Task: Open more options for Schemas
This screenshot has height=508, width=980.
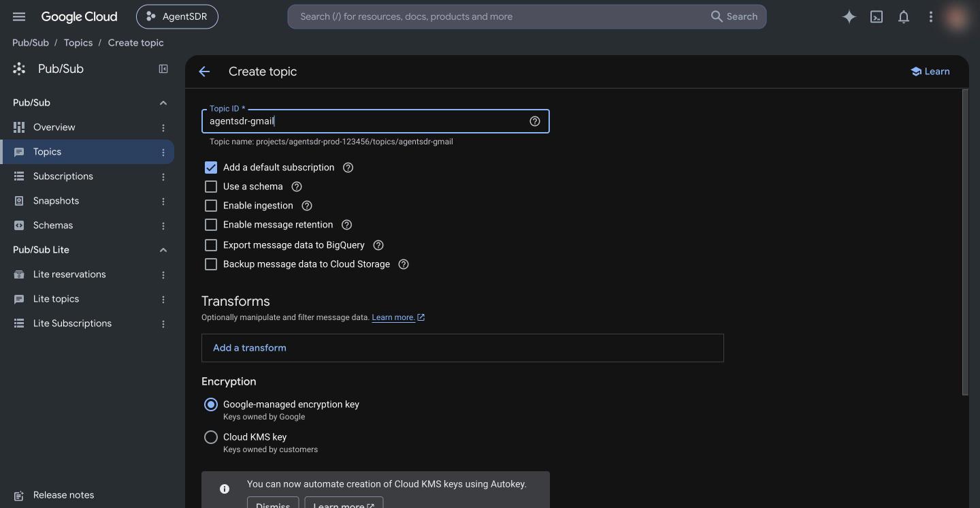Action: (x=163, y=226)
